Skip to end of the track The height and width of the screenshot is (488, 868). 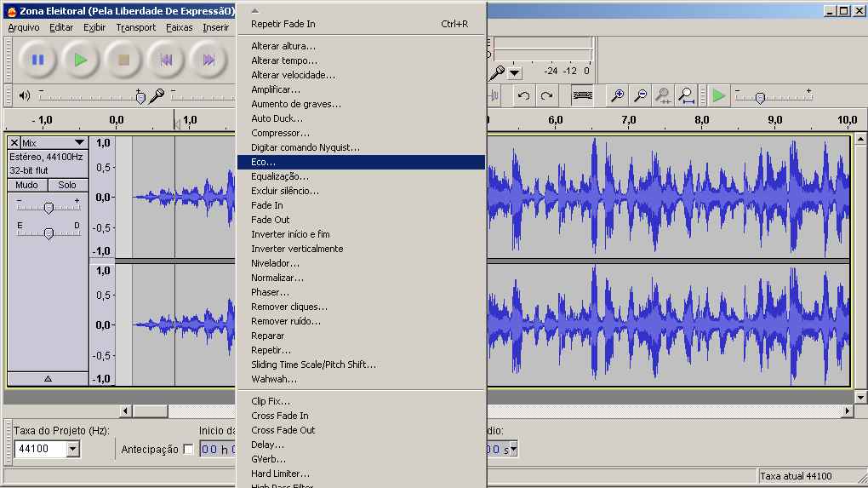coord(208,60)
